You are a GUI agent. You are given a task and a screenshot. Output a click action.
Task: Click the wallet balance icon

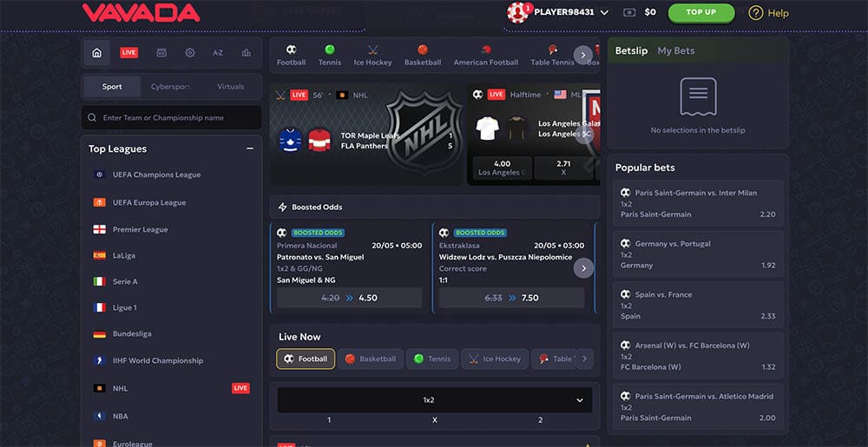[628, 12]
